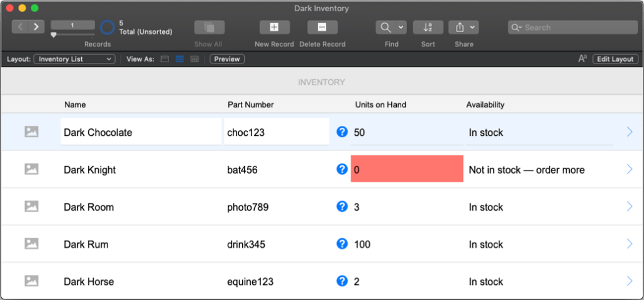
Task: Expand the Share dropdown menu
Action: (472, 27)
